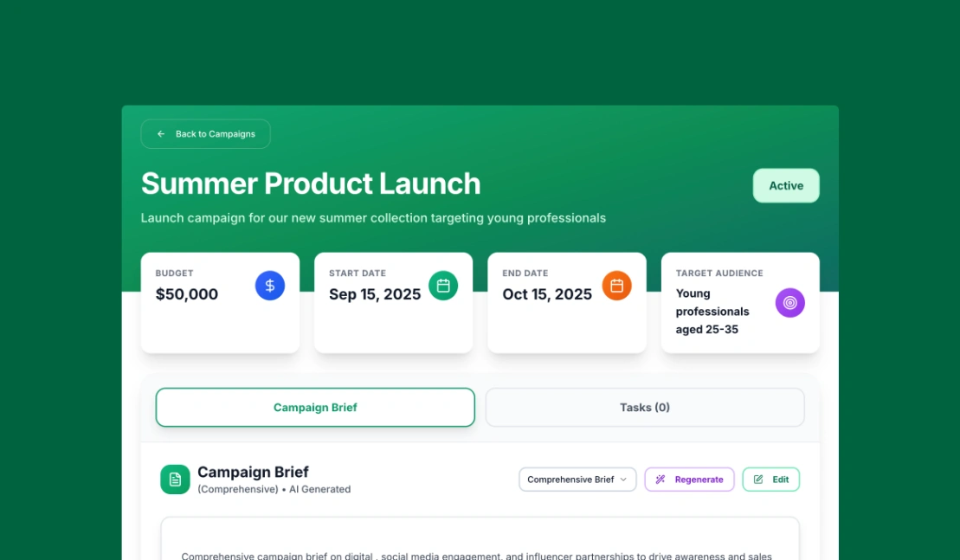Click the orange end date calendar icon

(617, 286)
